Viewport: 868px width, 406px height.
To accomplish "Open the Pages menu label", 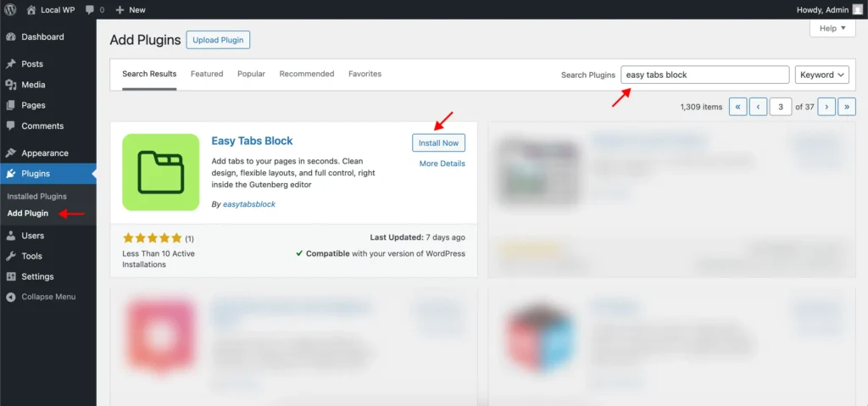I will pyautogui.click(x=33, y=105).
